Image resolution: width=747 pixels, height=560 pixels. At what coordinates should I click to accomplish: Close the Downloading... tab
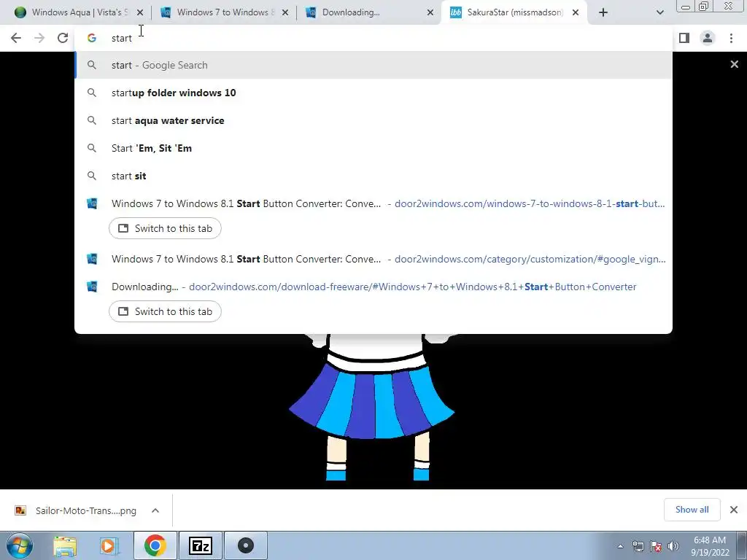coord(430,12)
